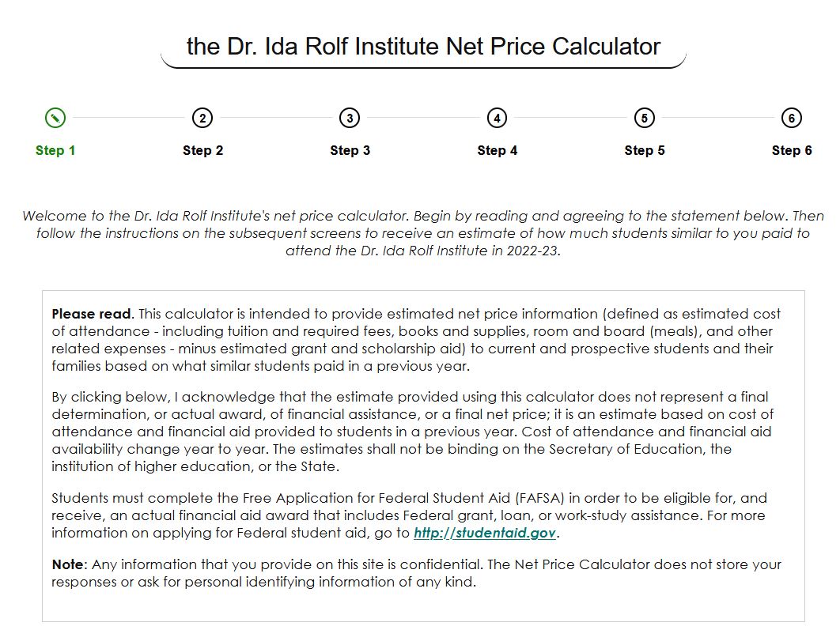Click the italic welcome introduction paragraph
The width and height of the screenshot is (840, 630).
tap(423, 233)
